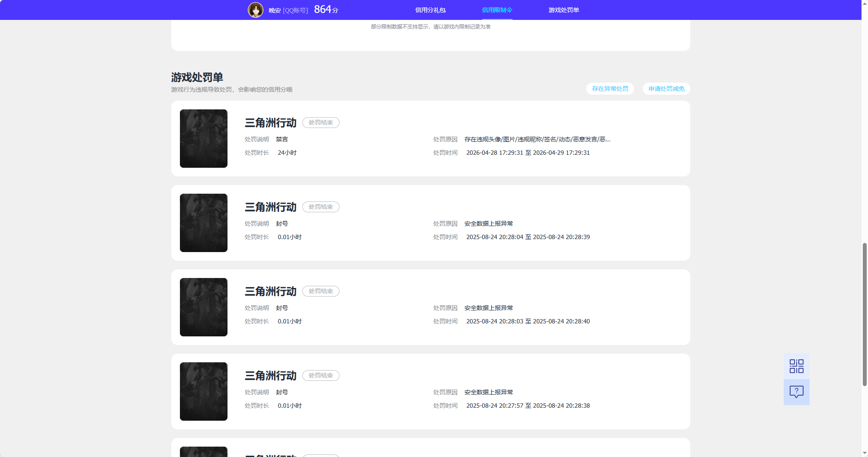Screen dimensions: 868x457
Task: Switch to 信用限制令 tab
Action: tap(497, 10)
